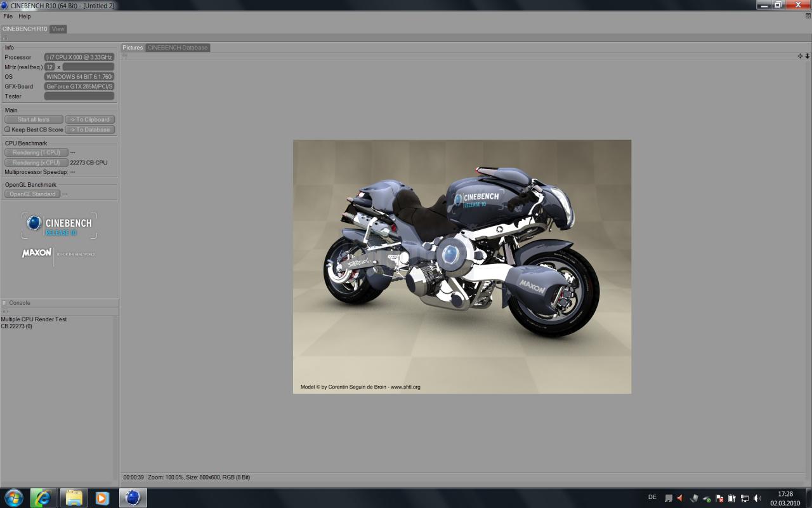812x508 pixels.
Task: Click the MAXON logo
Action: [x=37, y=253]
